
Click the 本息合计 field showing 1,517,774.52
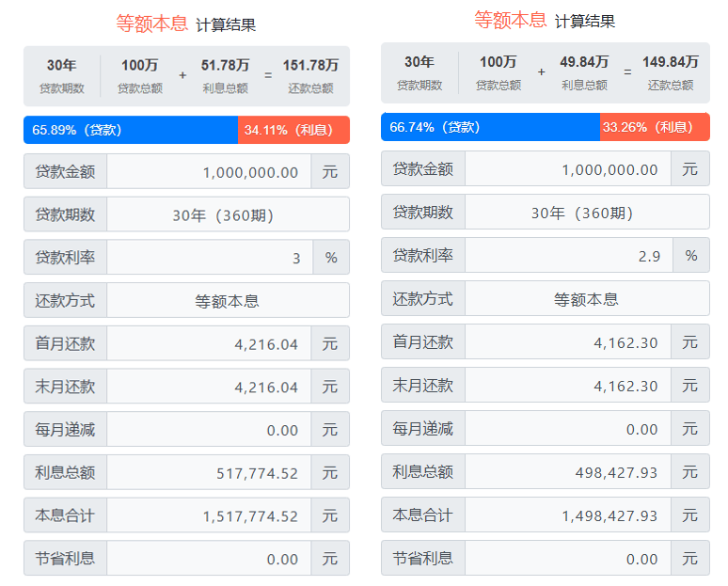pos(209,516)
